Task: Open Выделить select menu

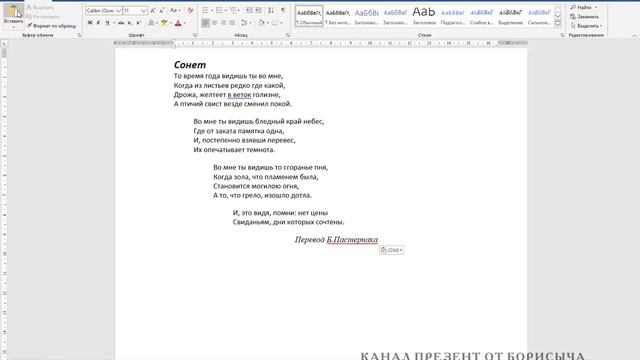Action: [x=586, y=26]
